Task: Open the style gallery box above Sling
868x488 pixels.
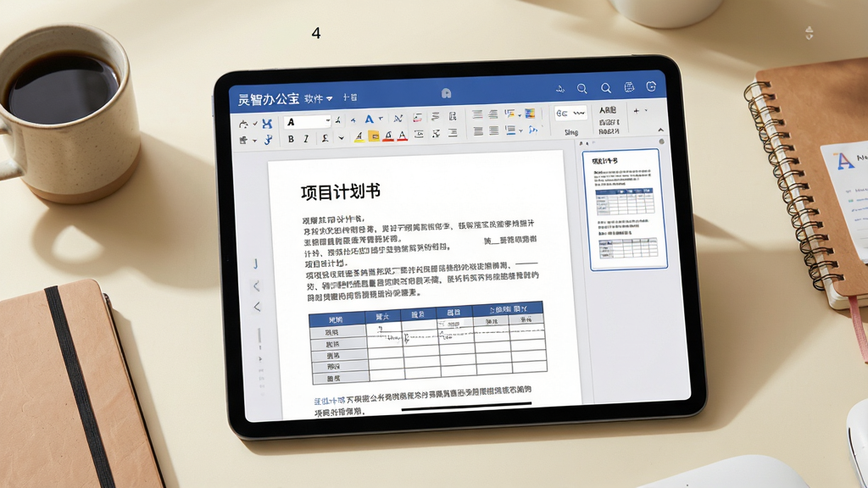Action: pyautogui.click(x=570, y=113)
